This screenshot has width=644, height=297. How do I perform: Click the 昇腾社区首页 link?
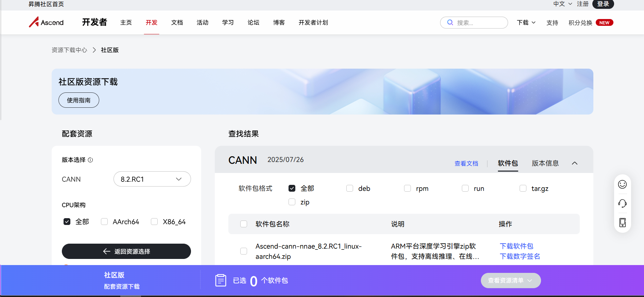point(46,4)
